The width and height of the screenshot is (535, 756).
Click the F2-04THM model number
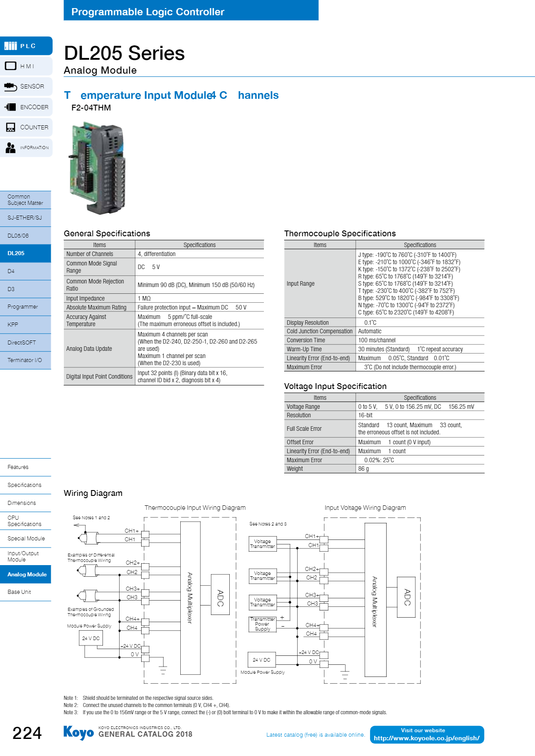click(91, 108)
